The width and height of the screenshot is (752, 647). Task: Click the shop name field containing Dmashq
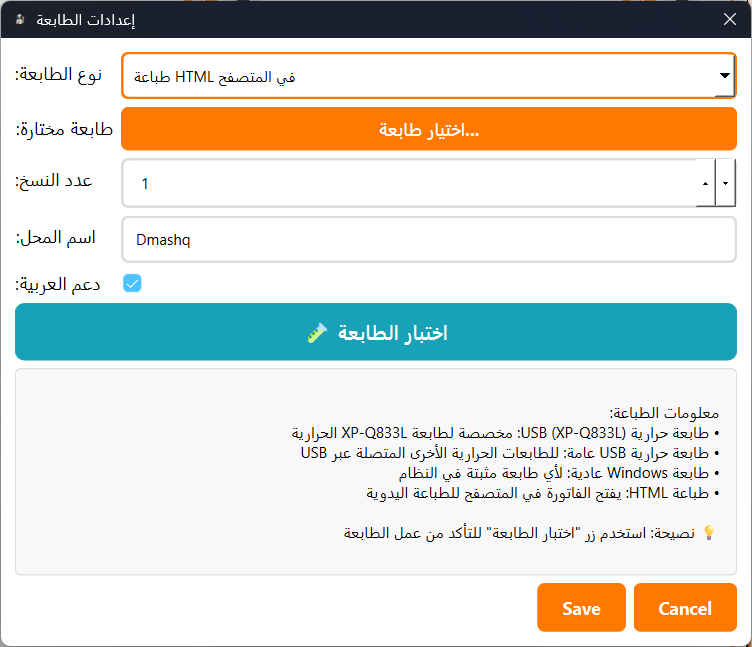[x=429, y=239]
